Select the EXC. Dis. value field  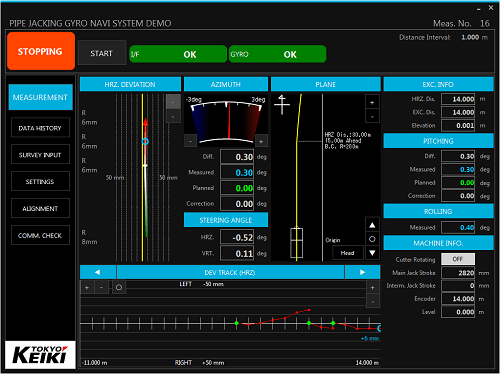click(458, 112)
